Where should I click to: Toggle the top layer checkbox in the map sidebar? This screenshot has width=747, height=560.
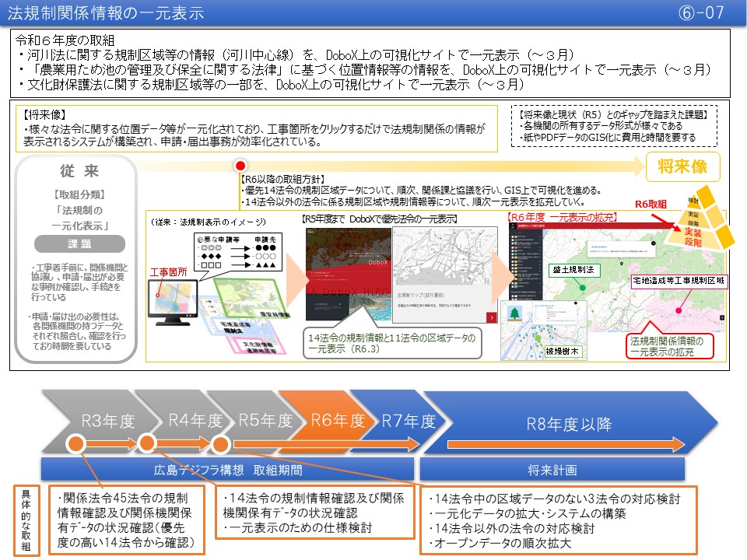513,236
